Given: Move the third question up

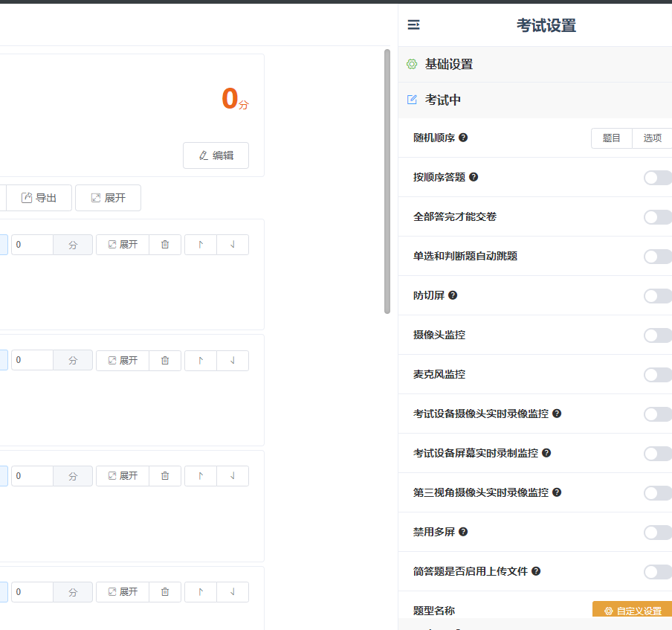Looking at the screenshot, I should [x=201, y=476].
